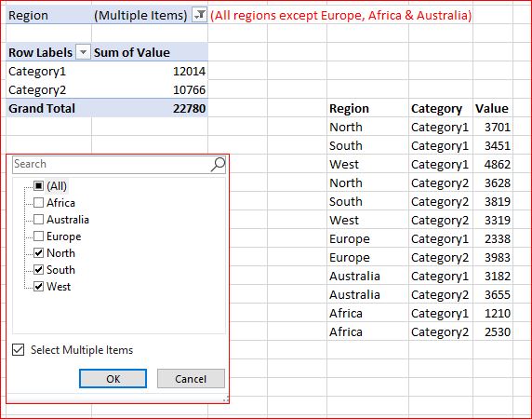Select value cell 3319

click(x=493, y=220)
